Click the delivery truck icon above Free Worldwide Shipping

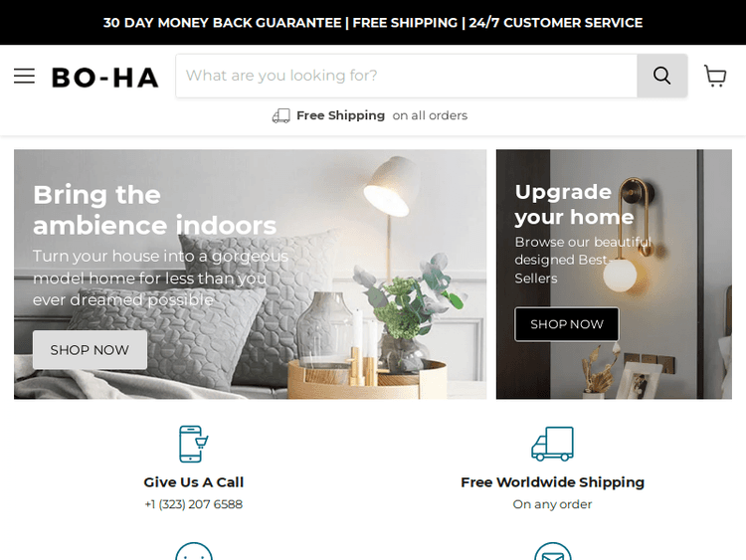coord(552,444)
